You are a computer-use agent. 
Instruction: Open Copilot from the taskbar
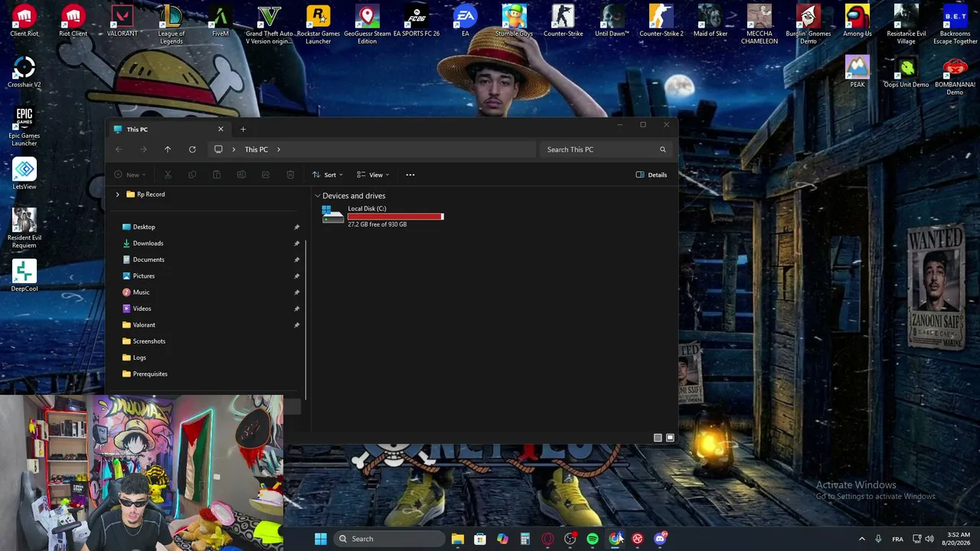coord(502,539)
